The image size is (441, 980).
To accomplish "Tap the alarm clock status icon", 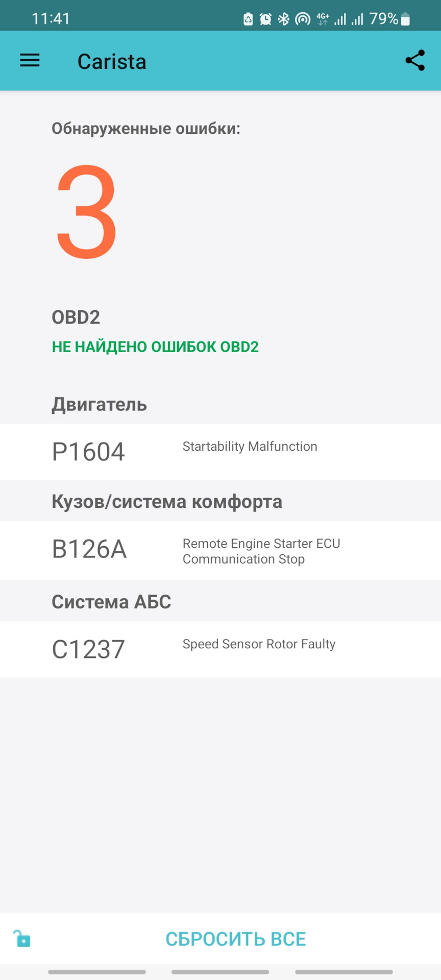I will [265, 19].
